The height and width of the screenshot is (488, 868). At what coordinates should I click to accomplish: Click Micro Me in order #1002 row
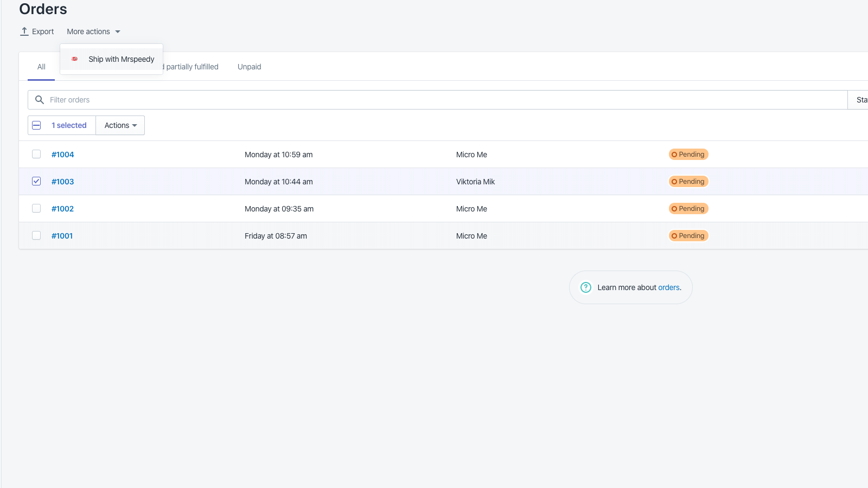[472, 209]
